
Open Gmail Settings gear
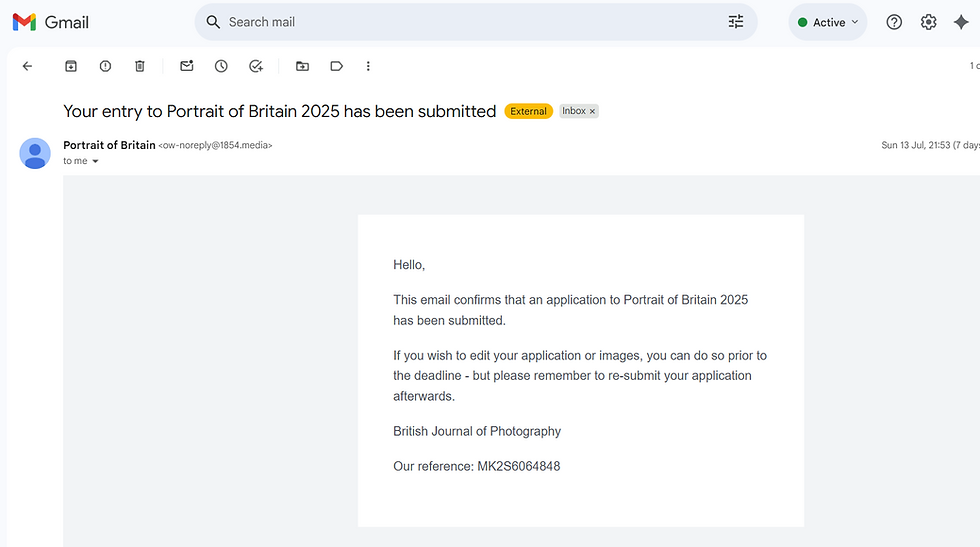[928, 22]
